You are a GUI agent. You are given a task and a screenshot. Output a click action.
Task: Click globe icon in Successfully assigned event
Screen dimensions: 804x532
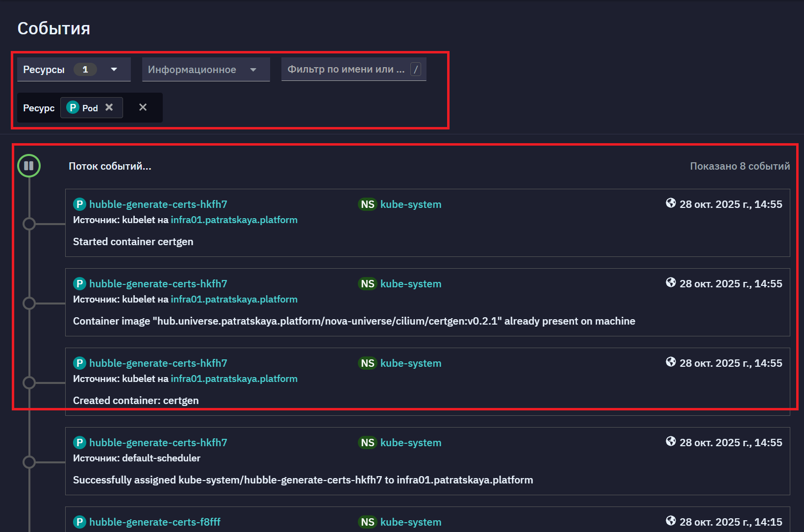coord(671,442)
